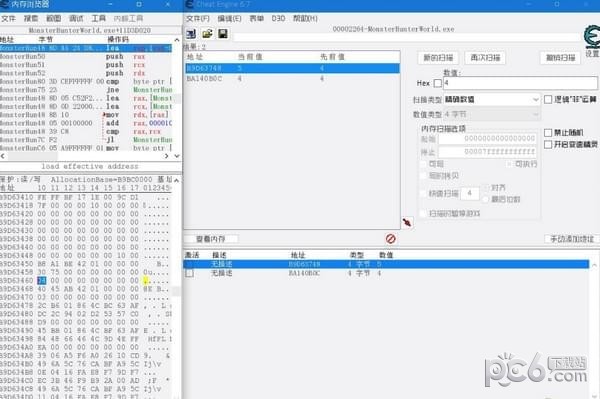Open the value type 4 bytes dropdown

(x=492, y=114)
